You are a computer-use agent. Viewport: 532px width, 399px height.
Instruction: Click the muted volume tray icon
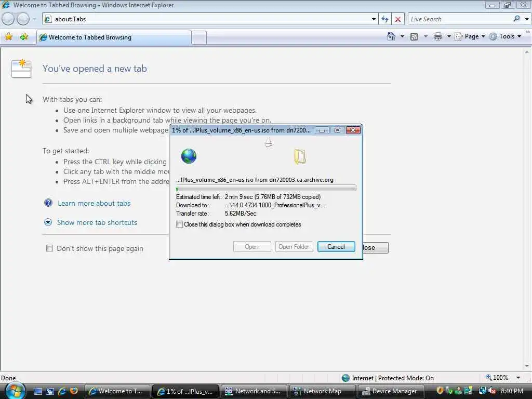pyautogui.click(x=492, y=391)
